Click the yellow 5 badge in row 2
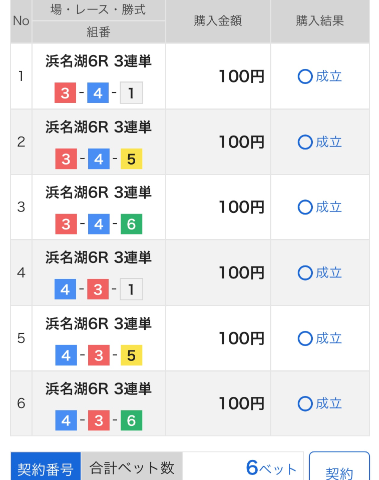This screenshot has width=379, height=480. (x=131, y=159)
